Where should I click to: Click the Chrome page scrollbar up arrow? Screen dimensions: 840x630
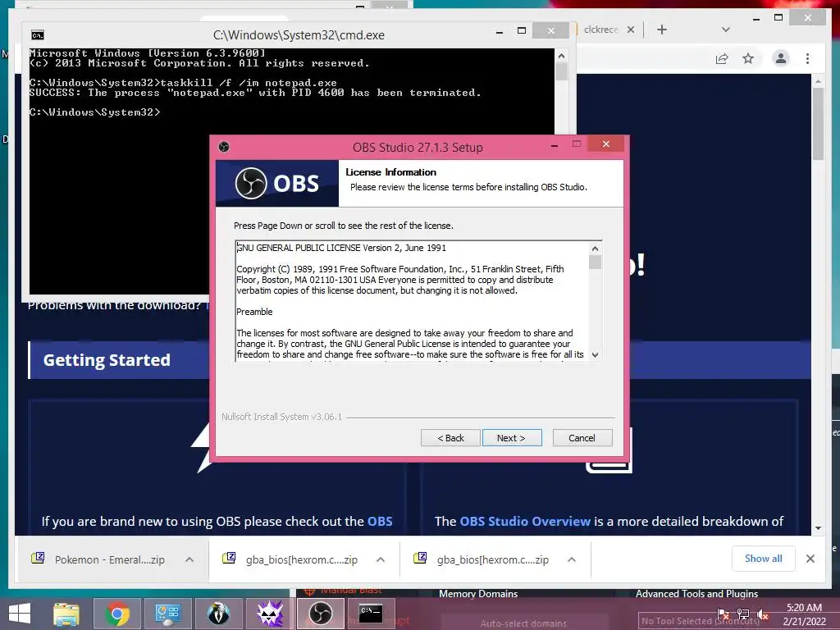pyautogui.click(x=818, y=81)
